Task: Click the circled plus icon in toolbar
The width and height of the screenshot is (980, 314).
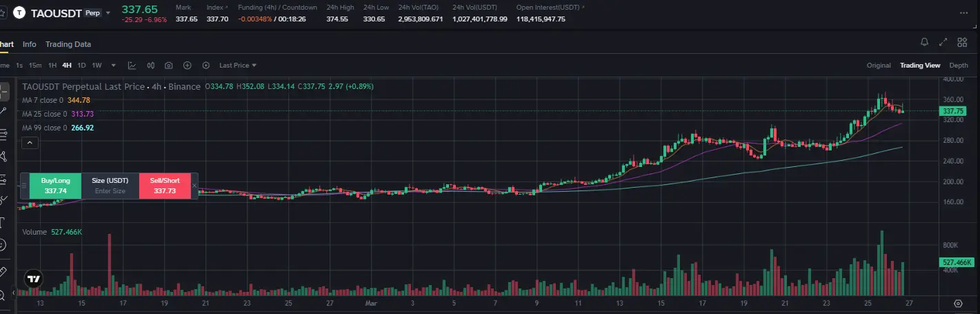Action: point(187,66)
